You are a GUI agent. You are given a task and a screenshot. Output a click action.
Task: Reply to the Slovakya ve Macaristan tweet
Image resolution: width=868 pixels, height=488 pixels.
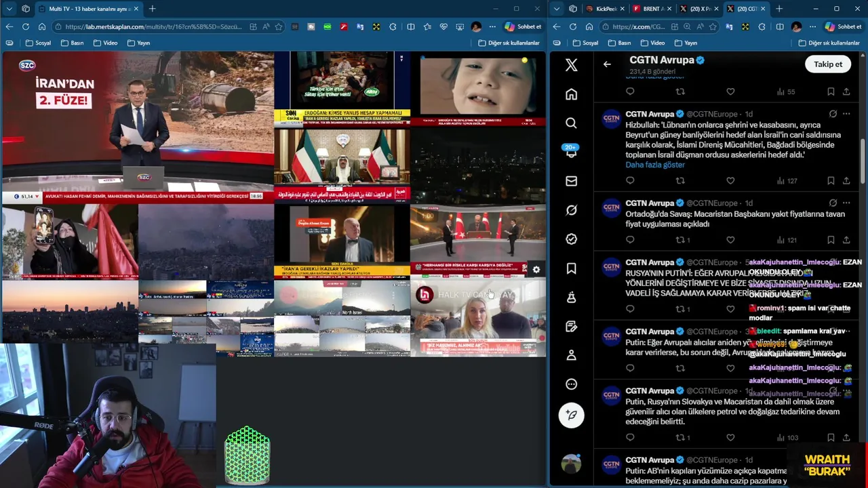[630, 438]
